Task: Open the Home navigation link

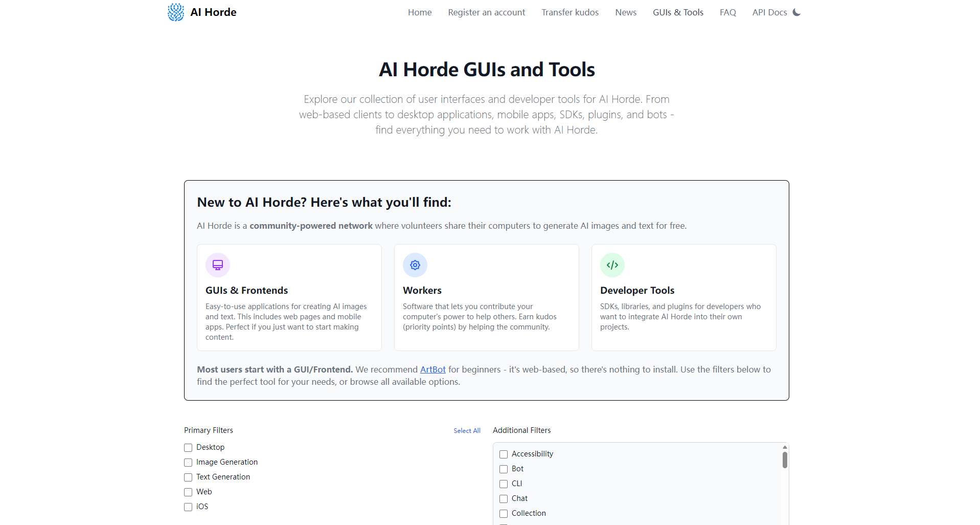Action: pos(420,12)
